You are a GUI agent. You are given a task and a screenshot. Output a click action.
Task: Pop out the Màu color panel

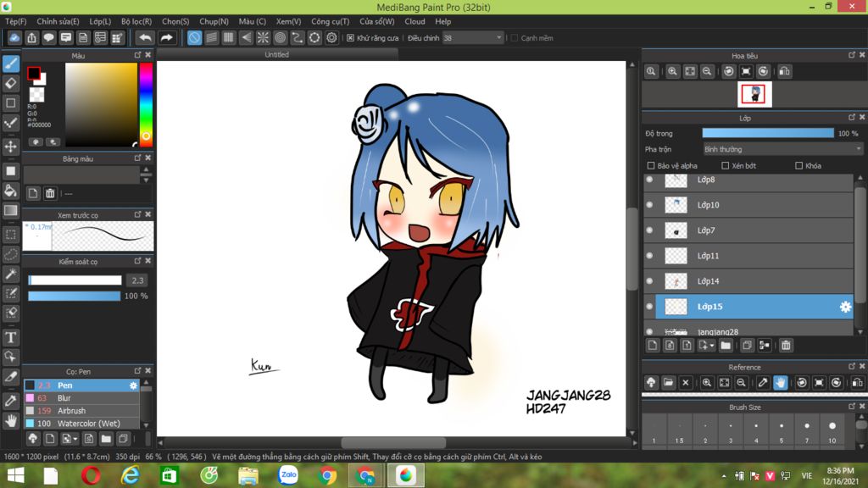coord(137,55)
